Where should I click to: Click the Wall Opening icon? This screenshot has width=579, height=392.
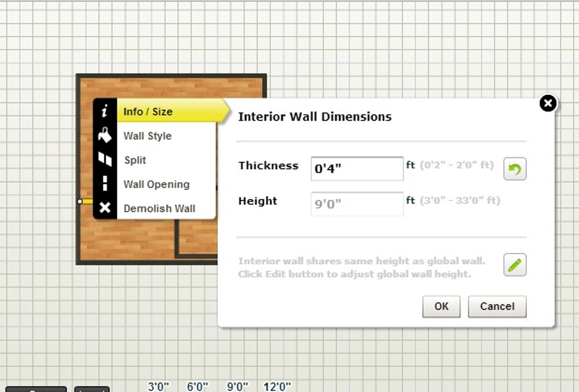pos(105,183)
